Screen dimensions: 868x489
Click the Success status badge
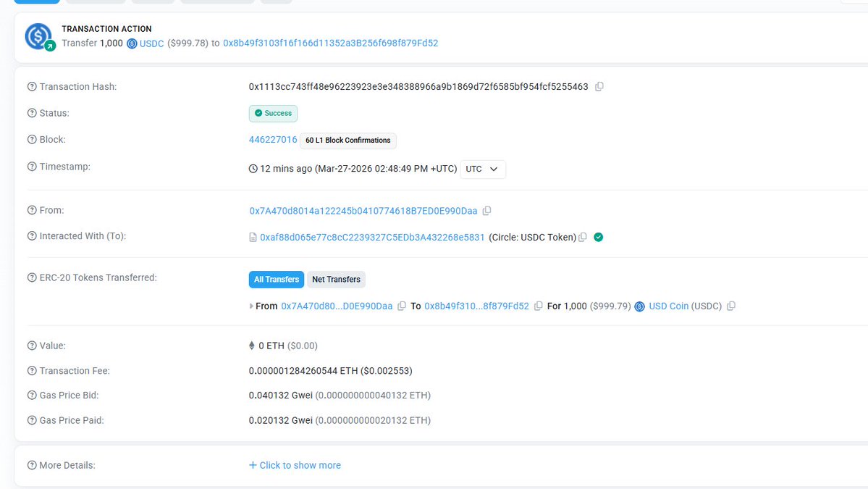tap(273, 113)
